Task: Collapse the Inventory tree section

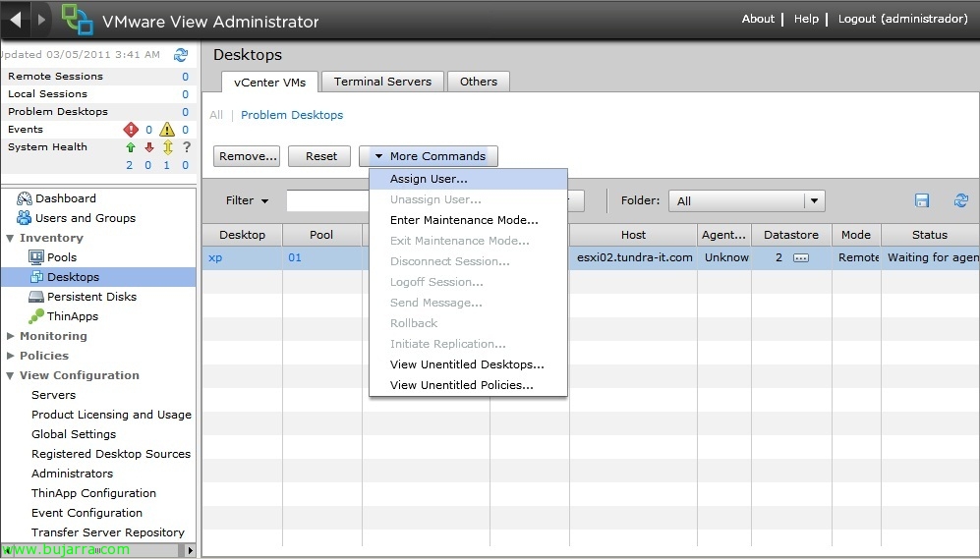Action: [10, 238]
